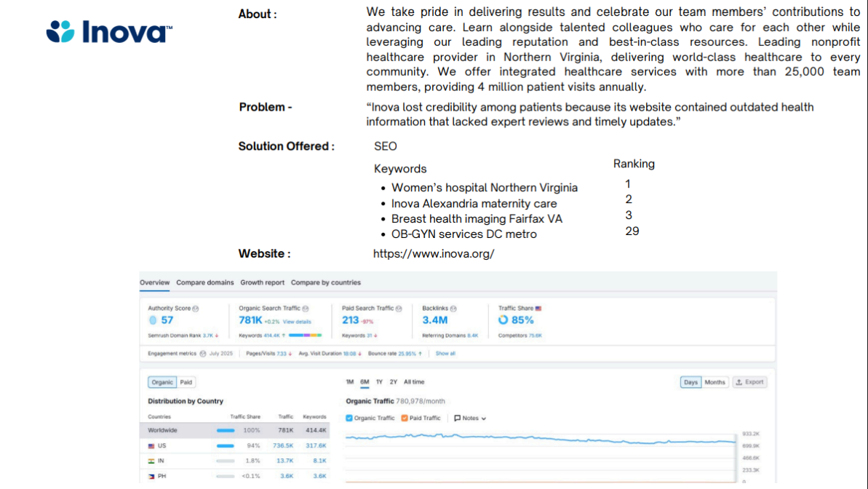The width and height of the screenshot is (868, 489).
Task: Click the Traffic Share column header
Action: (245, 416)
